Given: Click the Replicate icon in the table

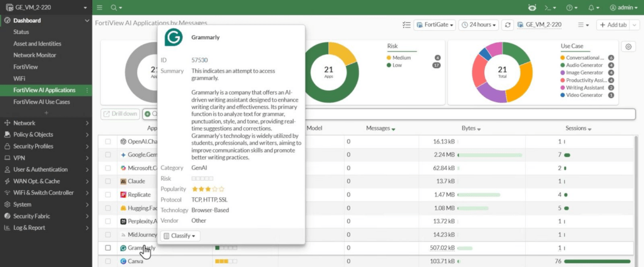Looking at the screenshot, I should 123,195.
